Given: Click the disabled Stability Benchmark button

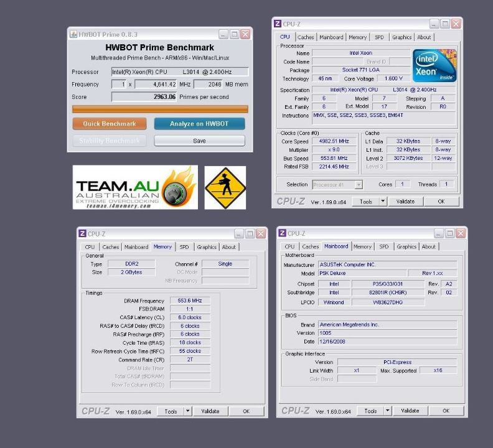Looking at the screenshot, I should [110, 141].
